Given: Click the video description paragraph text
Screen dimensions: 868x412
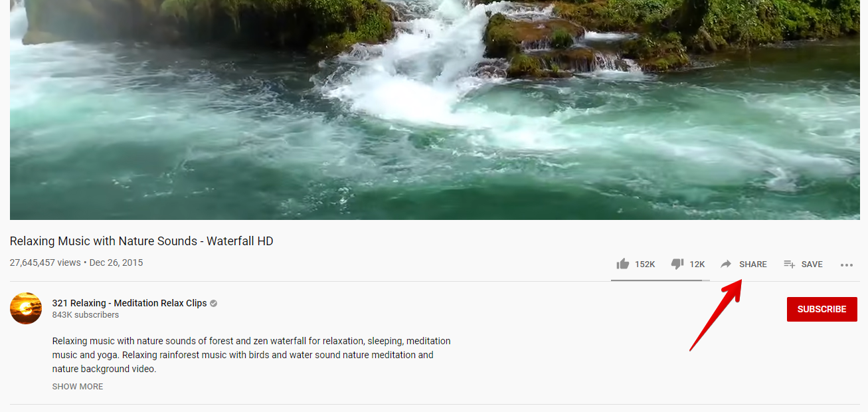Looking at the screenshot, I should point(252,355).
